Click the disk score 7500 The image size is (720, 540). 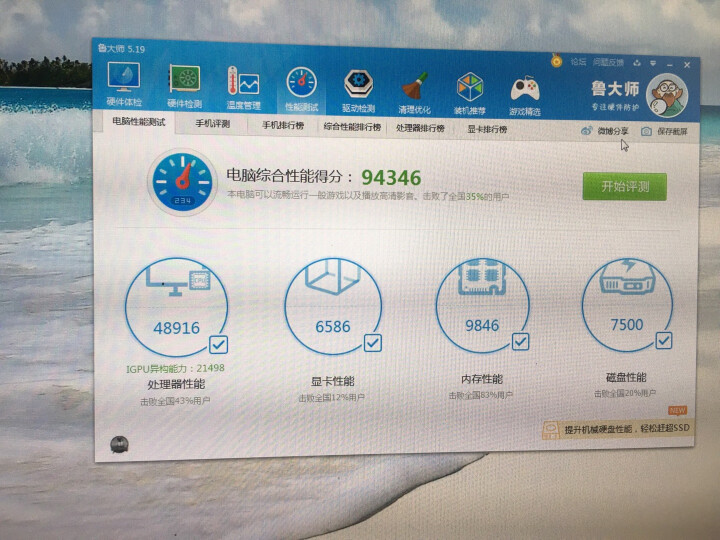627,325
